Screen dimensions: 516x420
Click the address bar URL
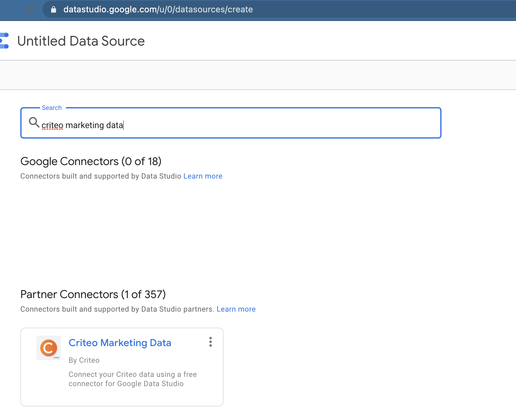pos(158,10)
